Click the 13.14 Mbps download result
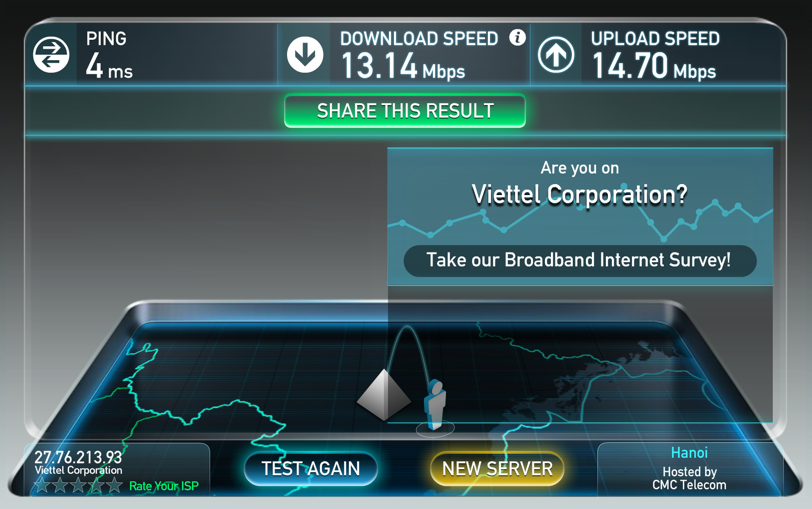 403,66
